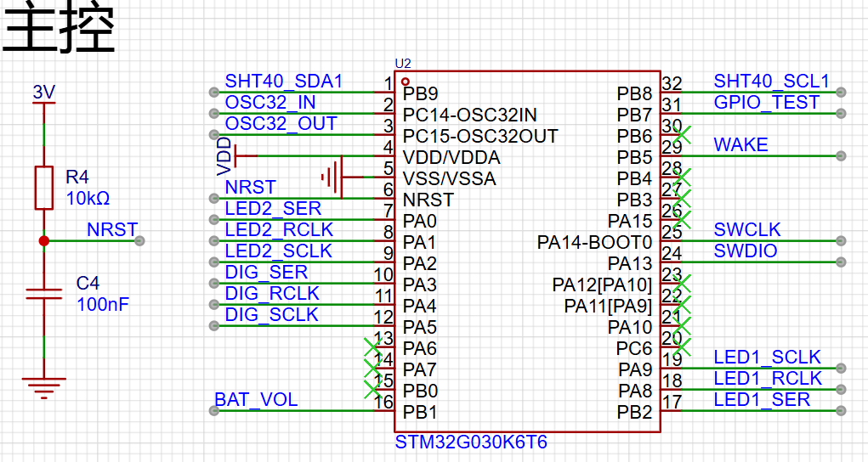
Task: Select the DIG_SCLK net label
Action: [x=272, y=314]
